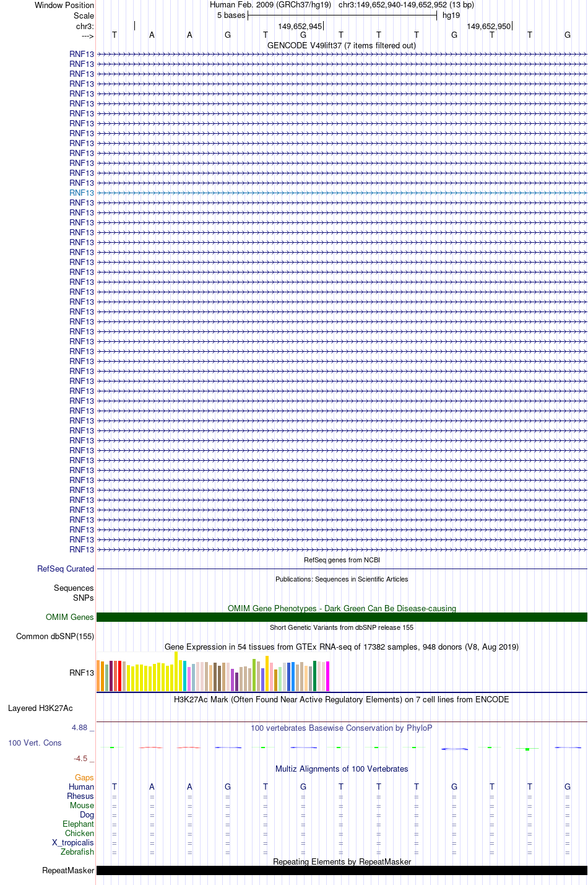Click 'OMIM Gene Phenotypes' track title

click(x=342, y=608)
